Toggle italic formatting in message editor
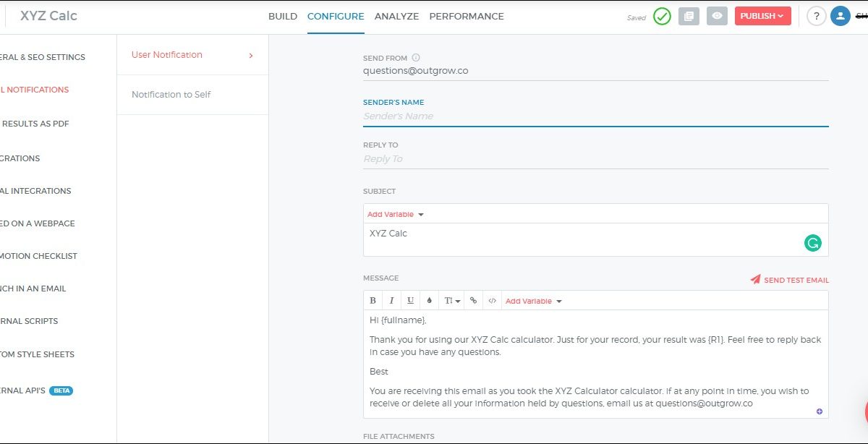Image resolution: width=868 pixels, height=444 pixels. point(391,301)
